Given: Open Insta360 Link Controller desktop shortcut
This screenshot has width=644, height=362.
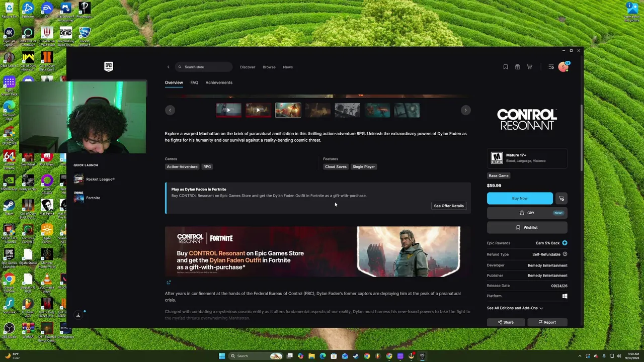Looking at the screenshot, I should coord(28,37).
